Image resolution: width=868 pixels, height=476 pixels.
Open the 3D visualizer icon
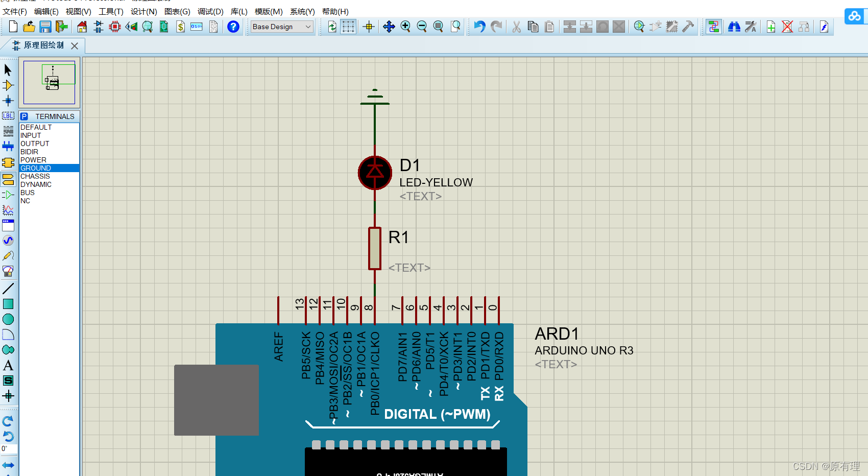131,27
